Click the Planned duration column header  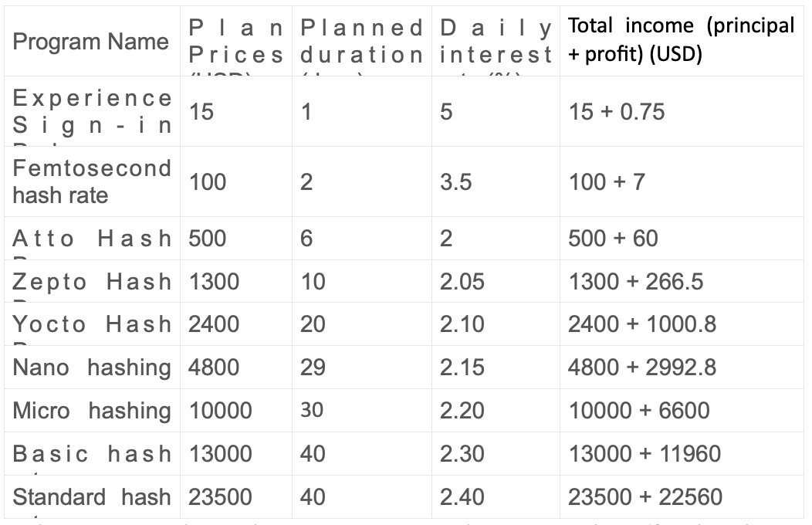click(362, 42)
